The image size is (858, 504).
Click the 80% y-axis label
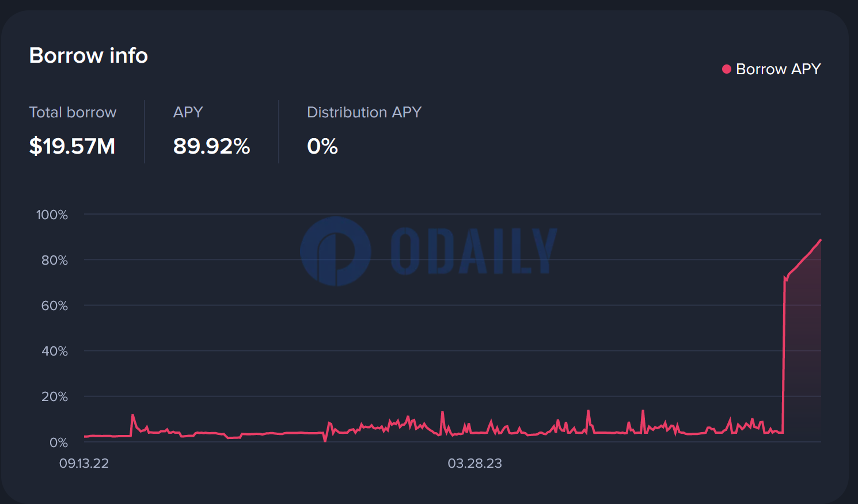tap(55, 260)
